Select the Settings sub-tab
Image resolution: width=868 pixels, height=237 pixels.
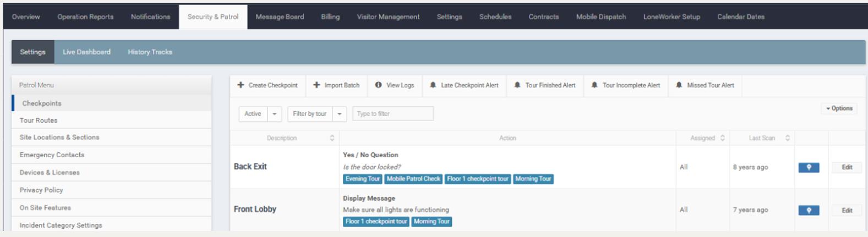pos(33,52)
